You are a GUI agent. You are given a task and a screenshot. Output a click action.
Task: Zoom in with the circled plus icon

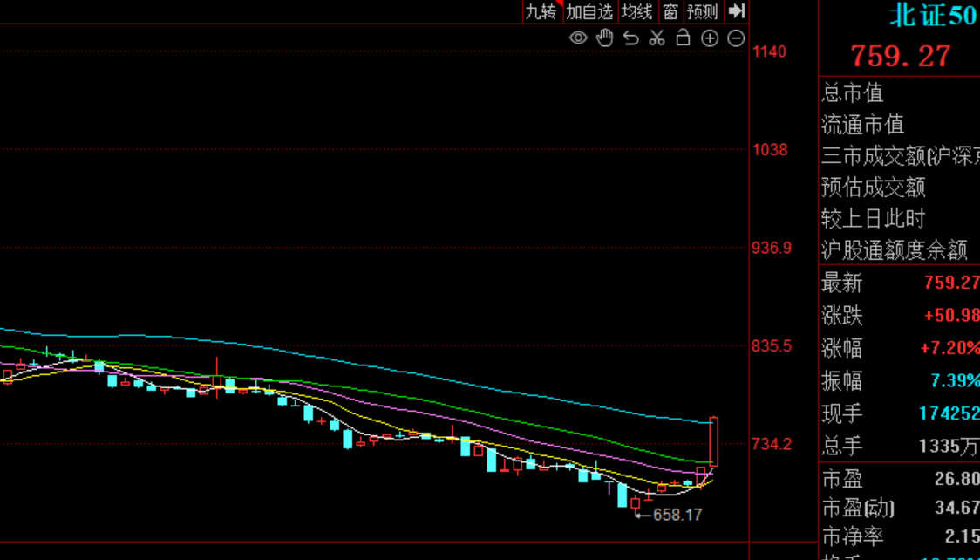tap(710, 38)
